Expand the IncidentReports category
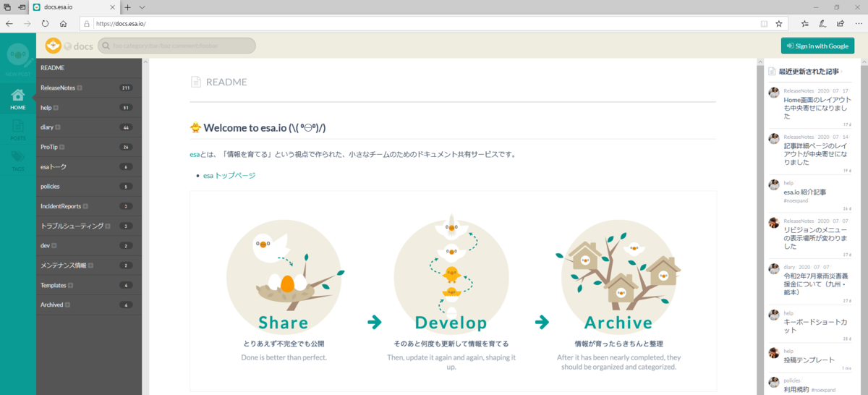Screen dimensions: 868x395 pyautogui.click(x=85, y=206)
